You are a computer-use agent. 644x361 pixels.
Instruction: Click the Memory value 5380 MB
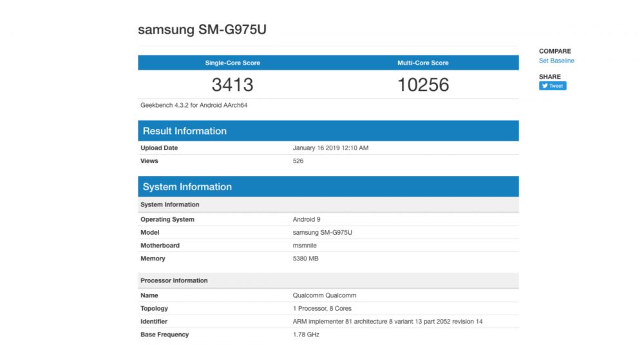click(306, 259)
